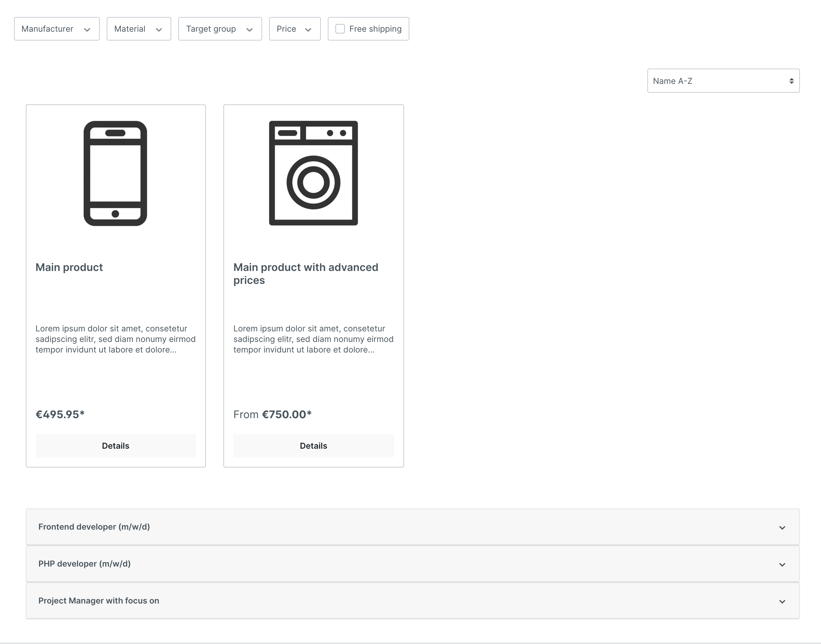Click the €495.95* price text
The width and height of the screenshot is (821, 644).
[60, 414]
